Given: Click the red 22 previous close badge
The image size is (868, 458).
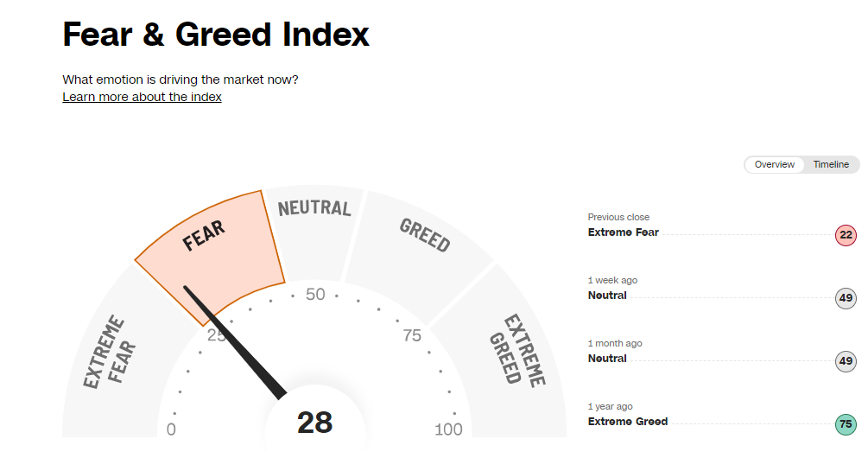Looking at the screenshot, I should (846, 235).
